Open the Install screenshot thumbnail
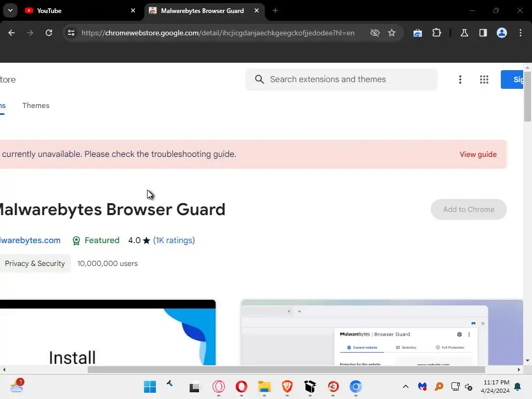 [108, 332]
